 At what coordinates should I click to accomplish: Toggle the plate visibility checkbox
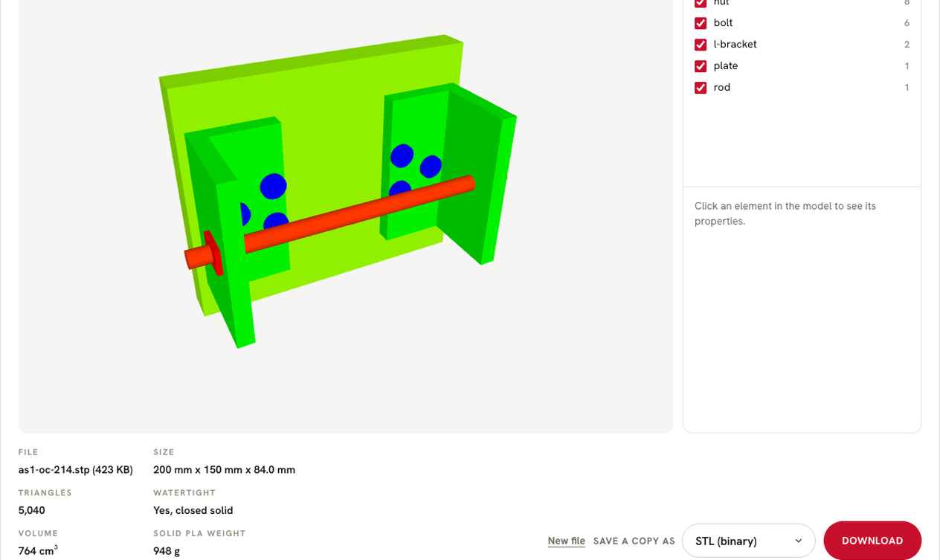[x=701, y=66]
